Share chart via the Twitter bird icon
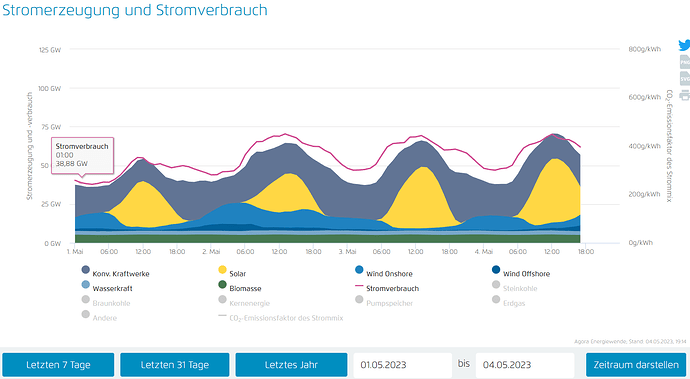 (684, 45)
